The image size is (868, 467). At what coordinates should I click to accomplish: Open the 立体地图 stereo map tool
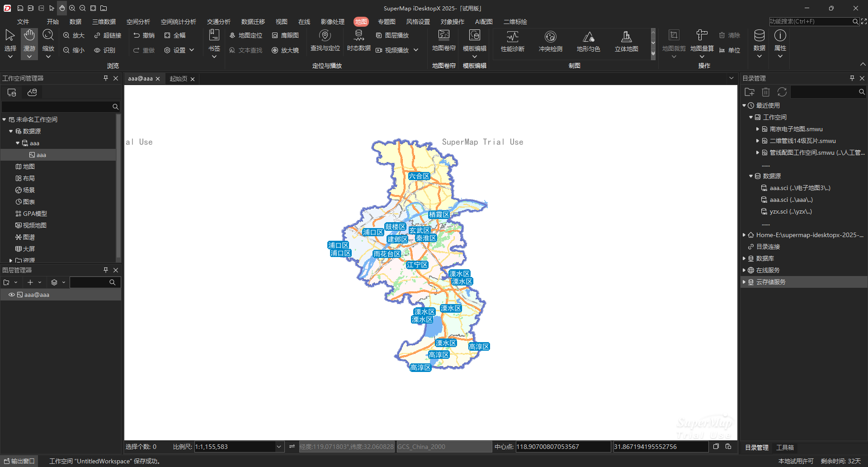click(626, 41)
